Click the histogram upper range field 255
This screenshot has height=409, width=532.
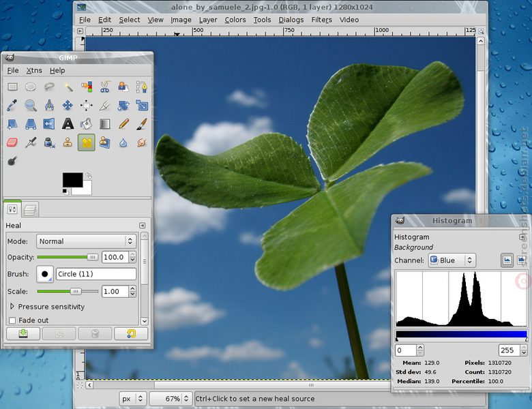pyautogui.click(x=509, y=350)
